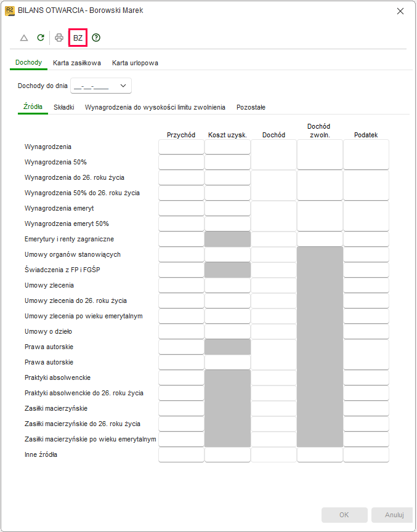Click the Inne źródła row label
The width and height of the screenshot is (417, 532).
click(41, 454)
